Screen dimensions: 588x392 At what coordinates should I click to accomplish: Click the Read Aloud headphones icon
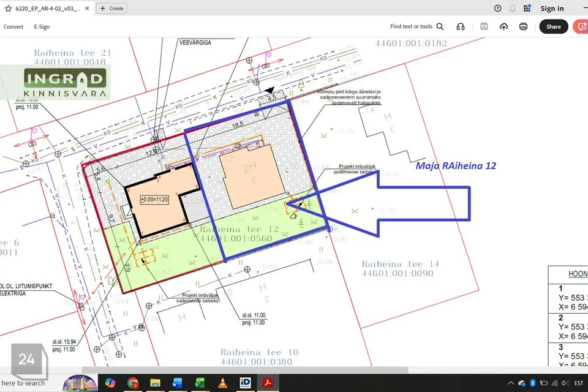pyautogui.click(x=461, y=27)
